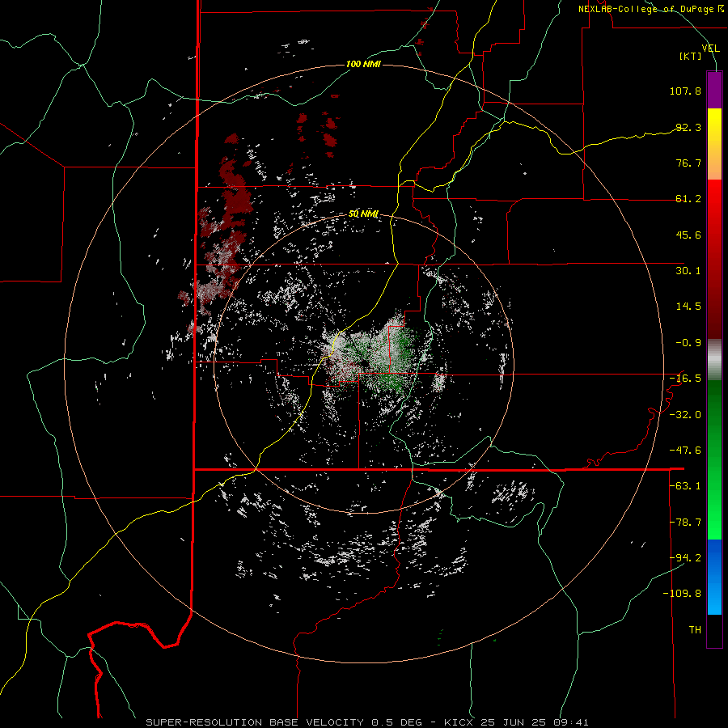Select the purple segment of the color bar
This screenshot has width=728, height=728.
(x=714, y=90)
